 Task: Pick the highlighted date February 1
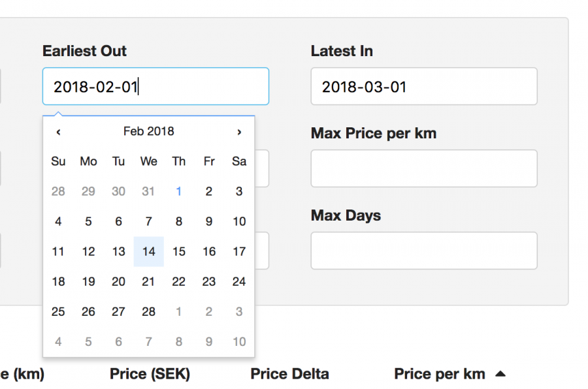(178, 191)
